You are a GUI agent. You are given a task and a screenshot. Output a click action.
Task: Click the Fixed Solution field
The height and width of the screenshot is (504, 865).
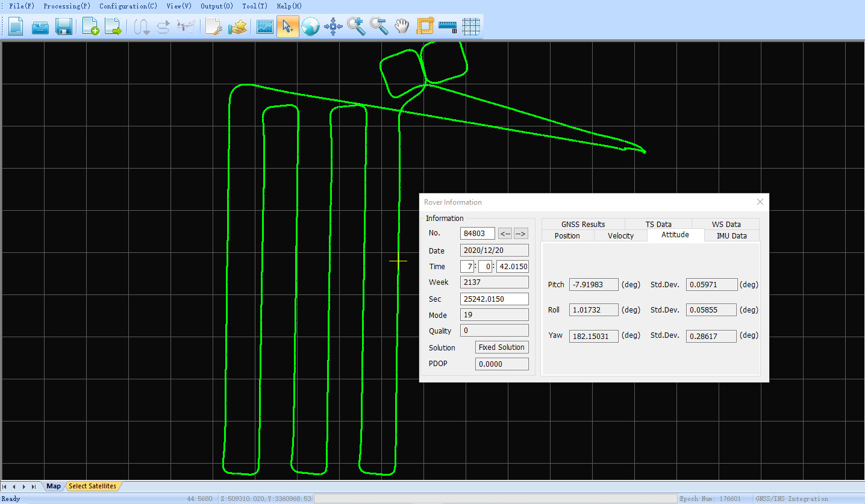[502, 347]
